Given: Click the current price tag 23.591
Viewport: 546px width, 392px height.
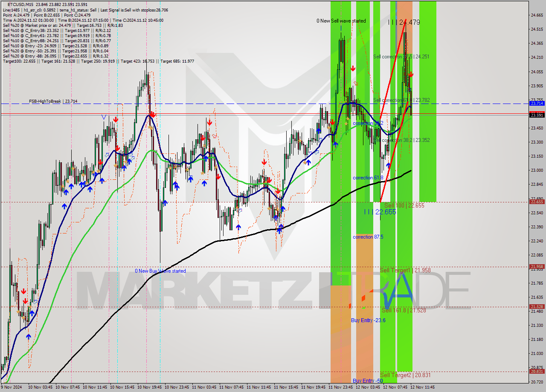Looking at the screenshot, I should click(537, 115).
